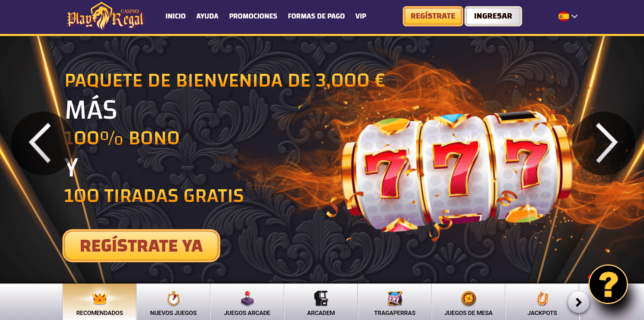
Task: Open Nuevos Juegos stopwatch category
Action: pyautogui.click(x=173, y=298)
